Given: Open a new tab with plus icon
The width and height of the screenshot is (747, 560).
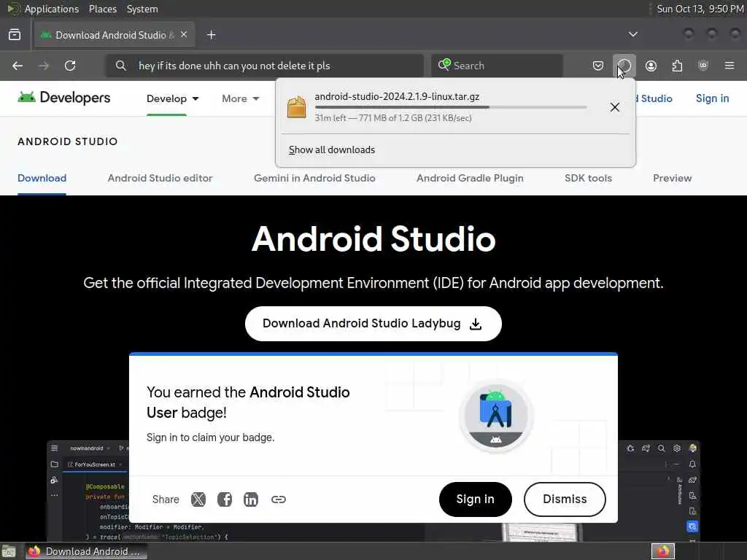Looking at the screenshot, I should [x=212, y=35].
